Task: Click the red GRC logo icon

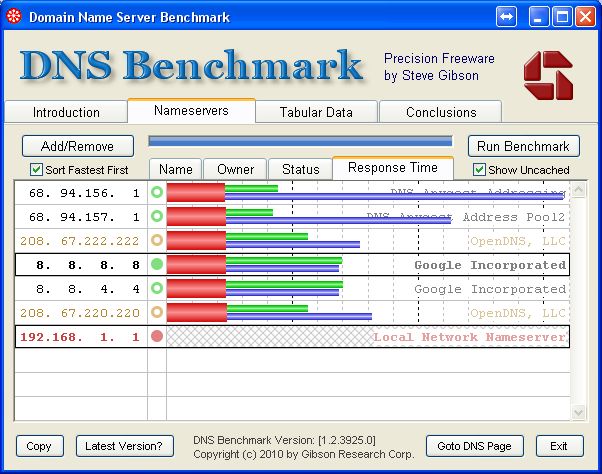Action: click(x=548, y=75)
